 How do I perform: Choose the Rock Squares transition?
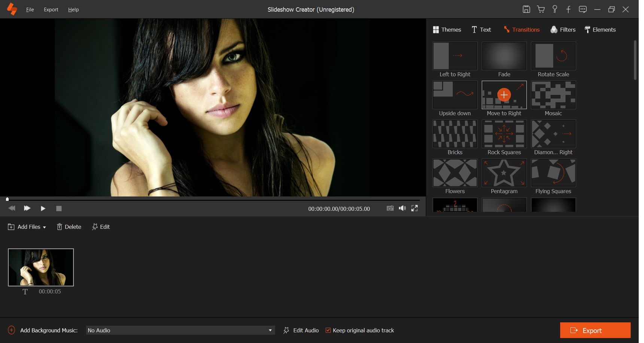(x=504, y=134)
